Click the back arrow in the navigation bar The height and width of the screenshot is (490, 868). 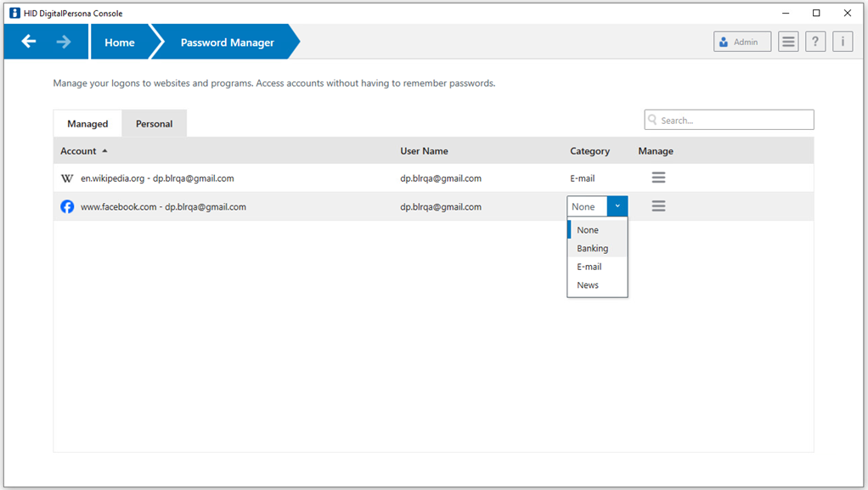[x=28, y=41]
